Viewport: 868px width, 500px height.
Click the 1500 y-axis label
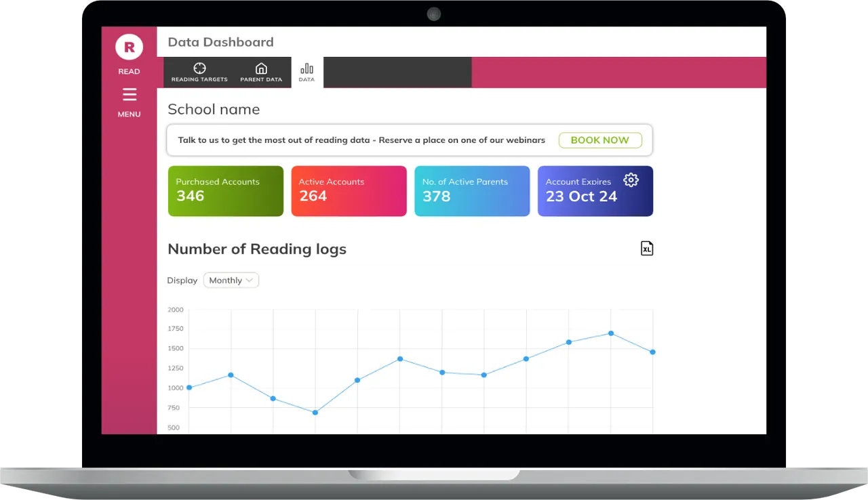(x=176, y=348)
